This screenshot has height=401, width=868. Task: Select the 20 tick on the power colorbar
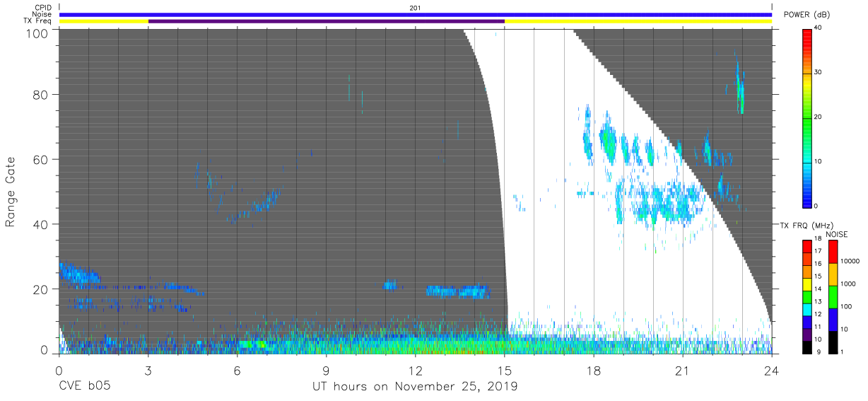(819, 117)
